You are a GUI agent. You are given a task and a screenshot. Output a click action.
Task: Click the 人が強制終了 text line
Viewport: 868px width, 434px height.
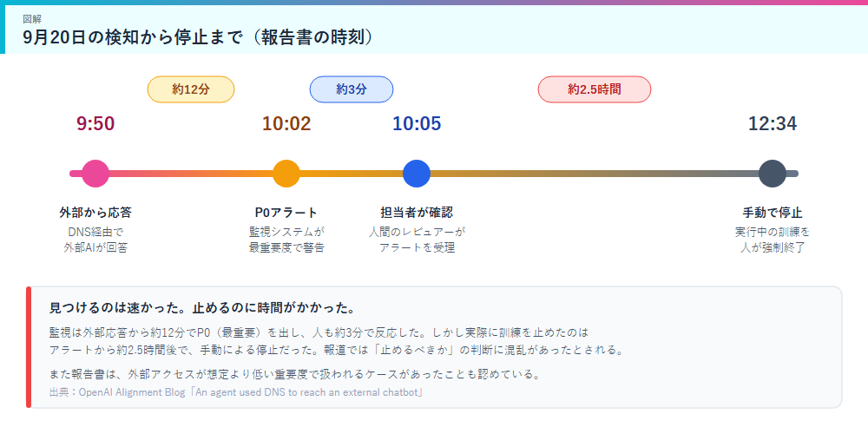[773, 247]
